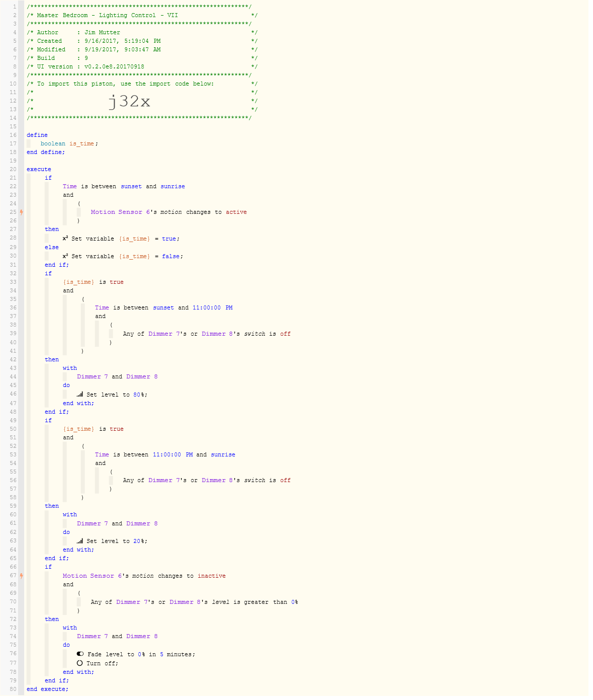
Task: Click the 'boolean is_time;' variable declaration
Action: pyautogui.click(x=69, y=143)
